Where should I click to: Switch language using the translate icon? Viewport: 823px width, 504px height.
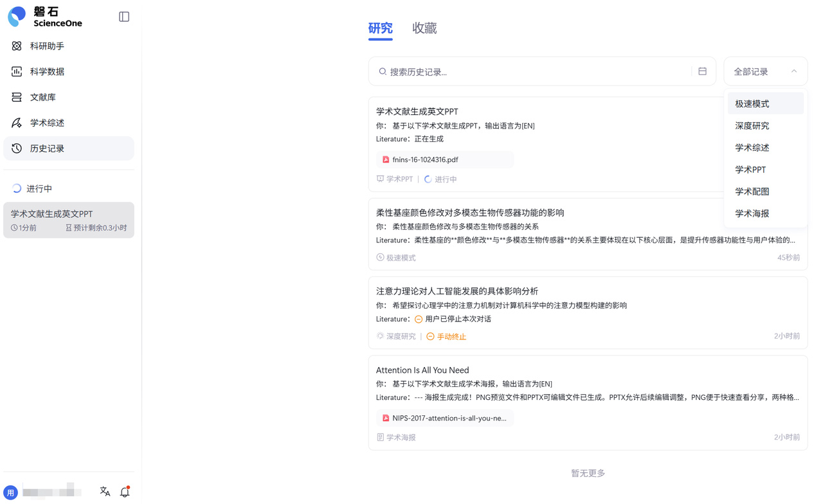pos(105,491)
